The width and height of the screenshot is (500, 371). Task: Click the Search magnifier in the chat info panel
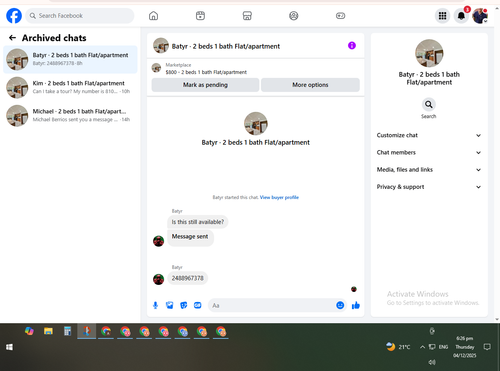pos(429,105)
